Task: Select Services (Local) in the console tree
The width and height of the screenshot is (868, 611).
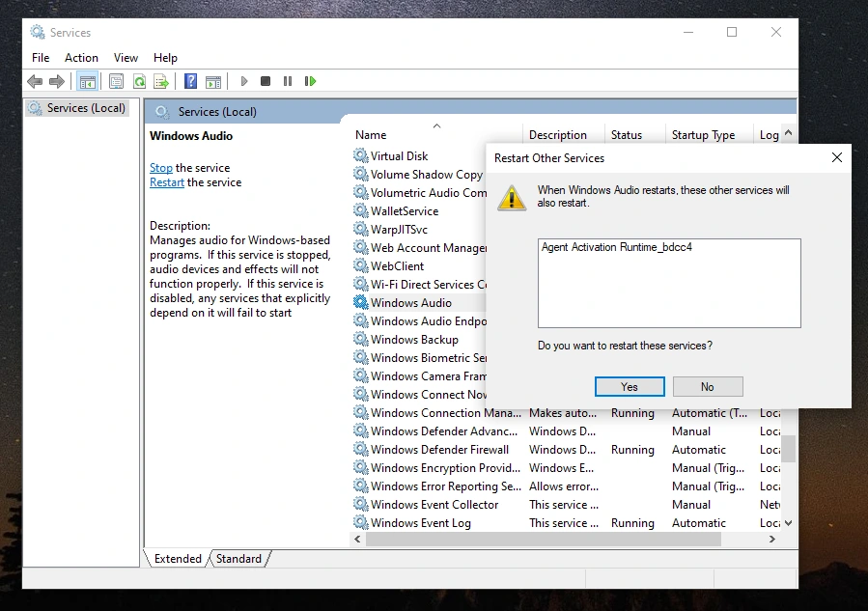Action: (x=78, y=108)
